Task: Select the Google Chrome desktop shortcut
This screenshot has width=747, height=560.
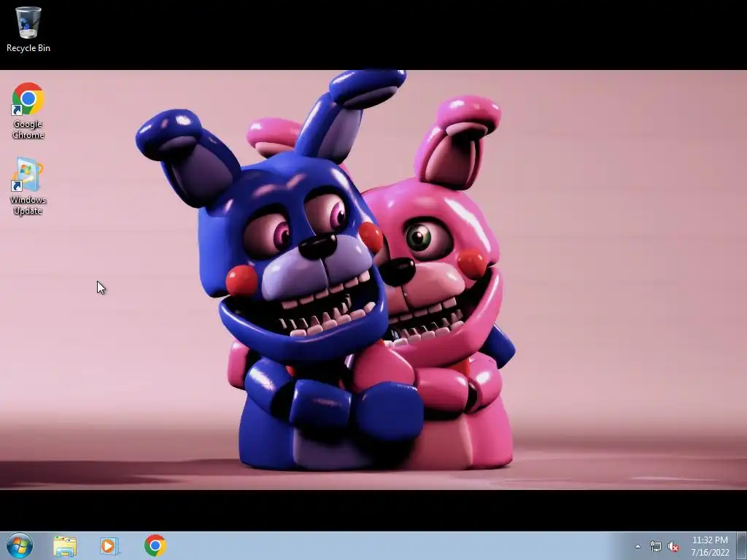Action: 28,111
